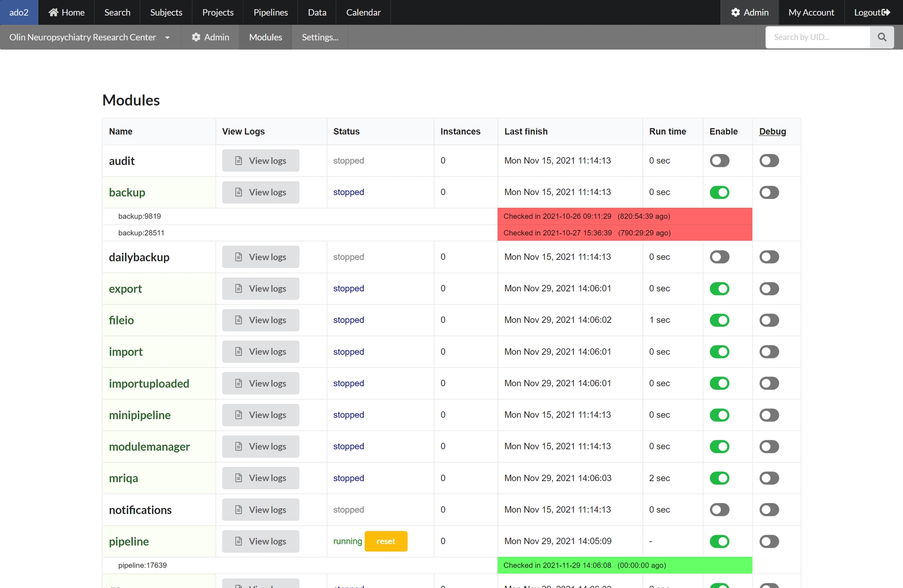Turn on Debug for fileio module
Viewport: 903px width, 588px height.
769,320
